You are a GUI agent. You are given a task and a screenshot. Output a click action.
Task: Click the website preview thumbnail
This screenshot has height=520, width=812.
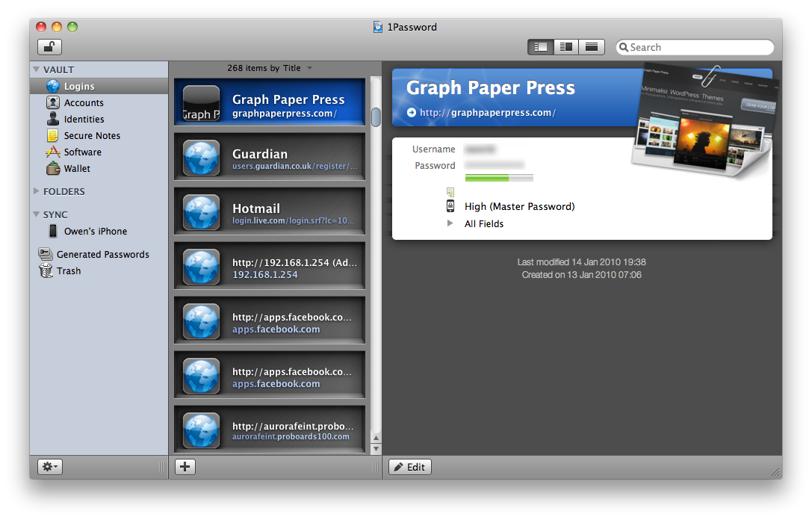point(704,120)
